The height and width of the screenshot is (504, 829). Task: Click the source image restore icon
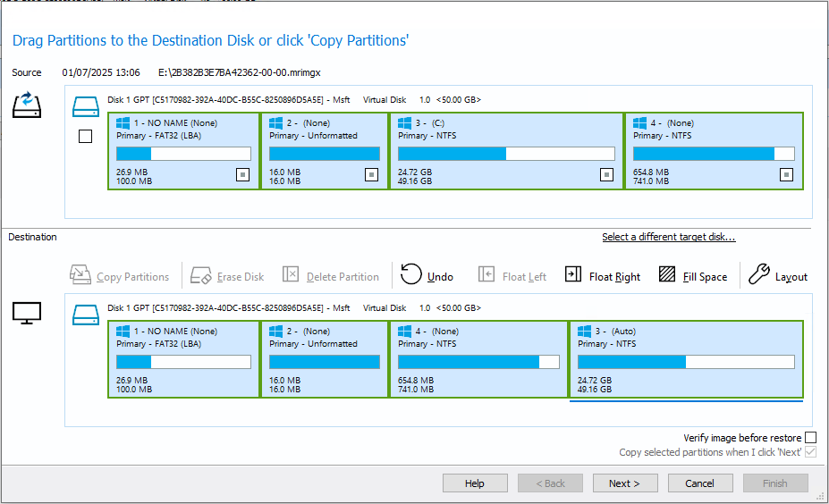point(27,105)
